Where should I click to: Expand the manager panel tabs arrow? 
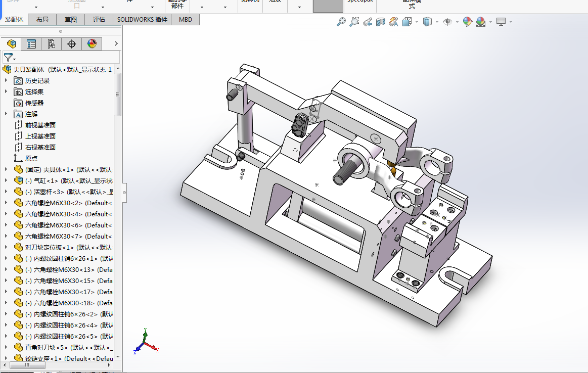(x=116, y=43)
